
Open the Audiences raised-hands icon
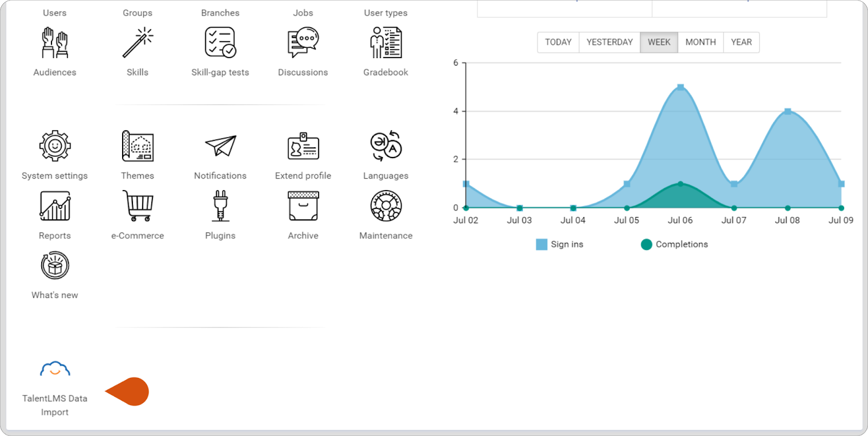pyautogui.click(x=55, y=43)
